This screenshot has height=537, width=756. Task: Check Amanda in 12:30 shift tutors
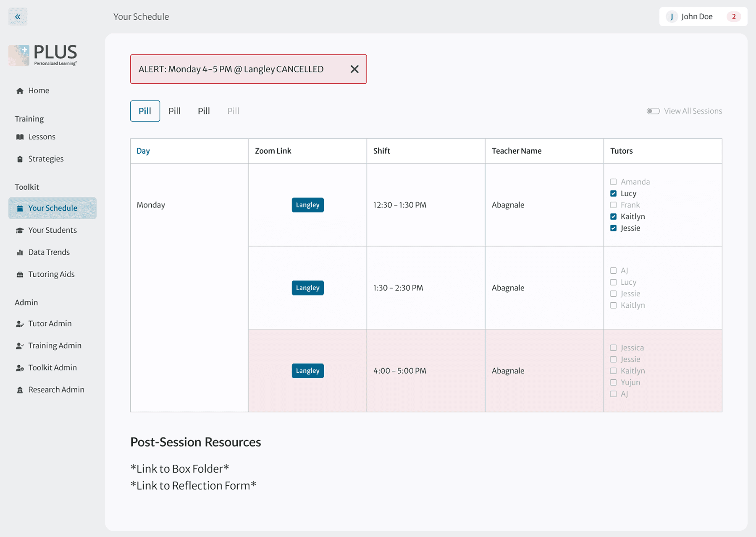tap(613, 182)
